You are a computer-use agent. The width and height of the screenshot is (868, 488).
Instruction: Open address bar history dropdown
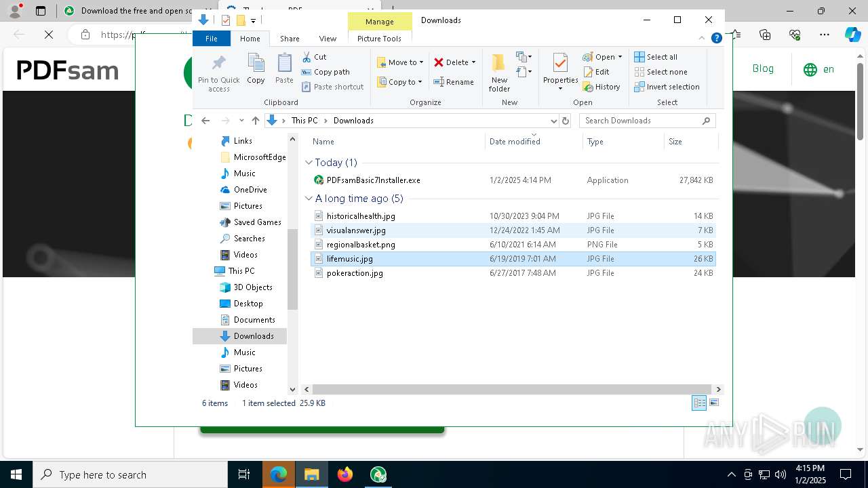tap(553, 121)
